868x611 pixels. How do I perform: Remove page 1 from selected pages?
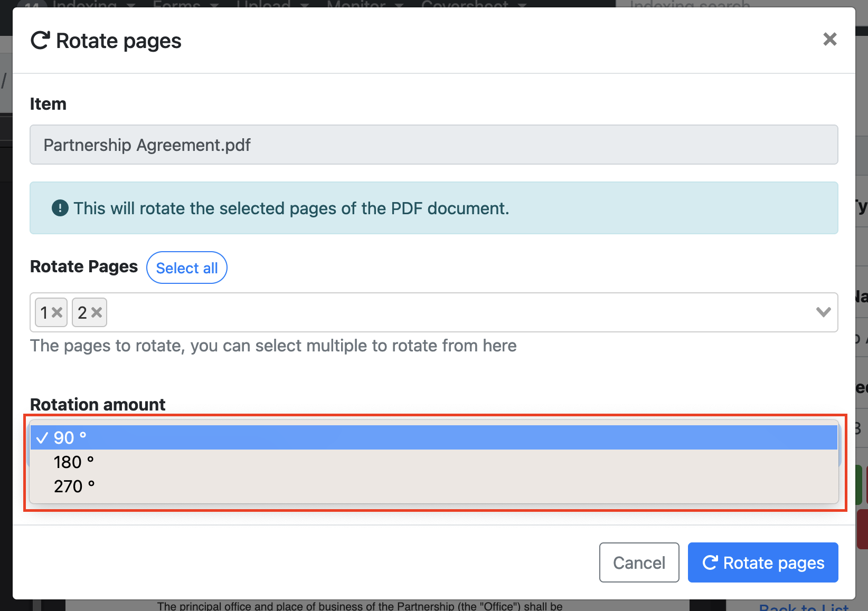click(x=57, y=312)
